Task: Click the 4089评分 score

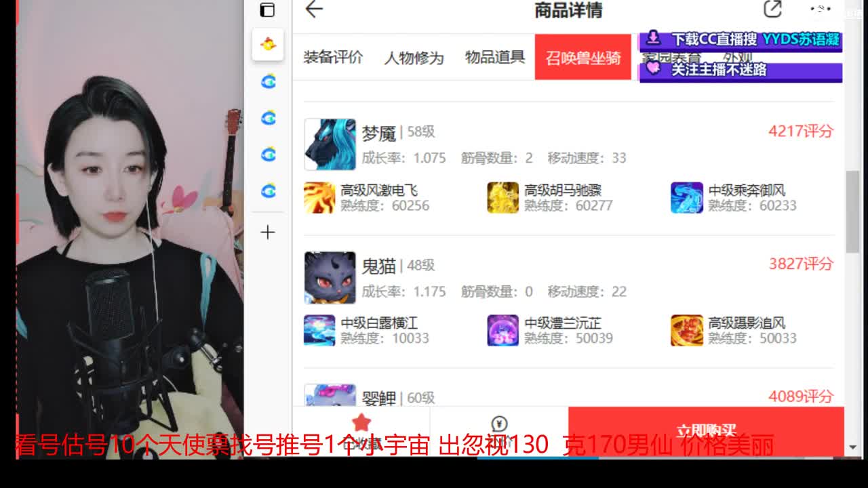Action: click(x=801, y=396)
